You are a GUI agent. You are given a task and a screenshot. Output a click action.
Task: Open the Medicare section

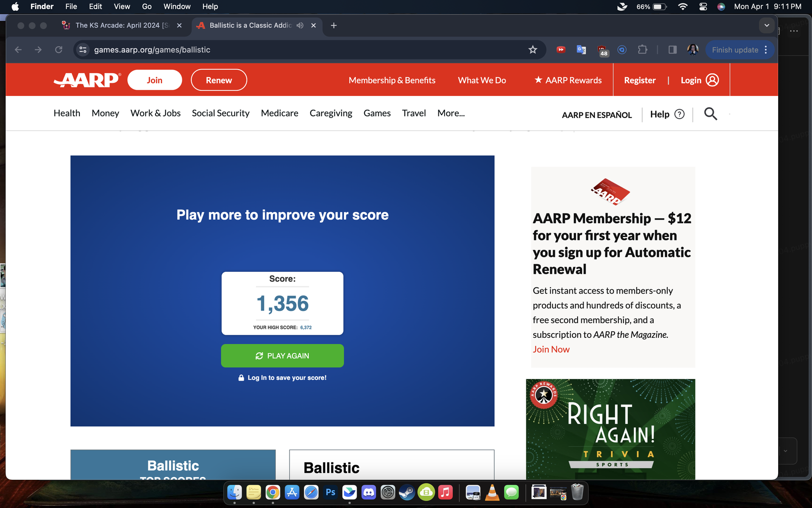point(280,113)
